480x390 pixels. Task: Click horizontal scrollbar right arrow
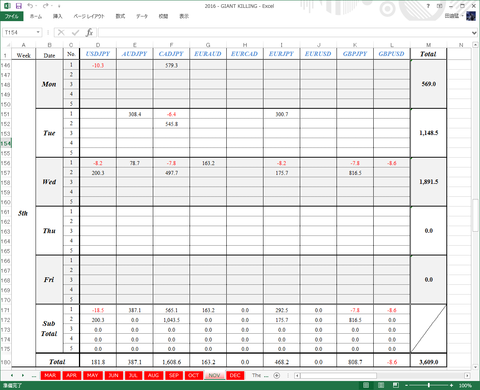tap(467, 376)
